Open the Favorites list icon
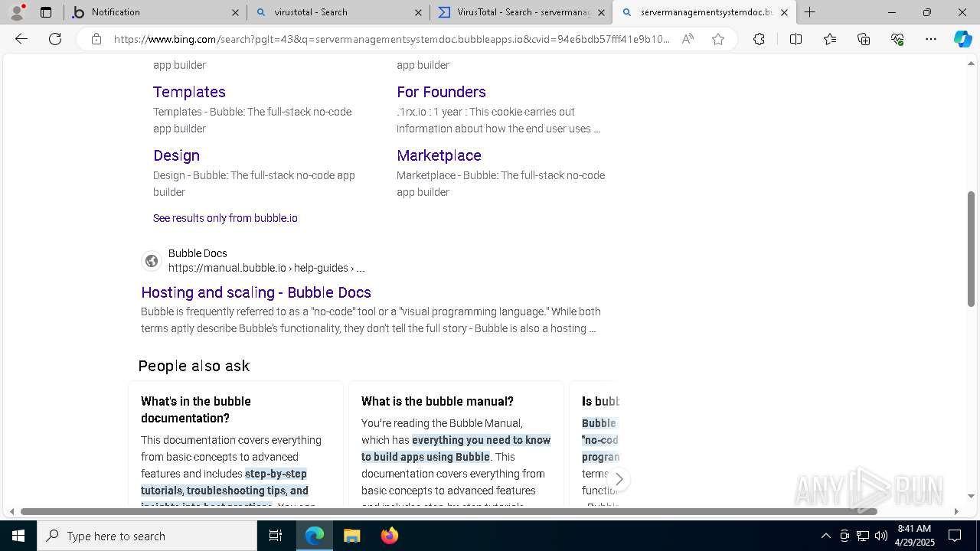The image size is (980, 551). [830, 39]
